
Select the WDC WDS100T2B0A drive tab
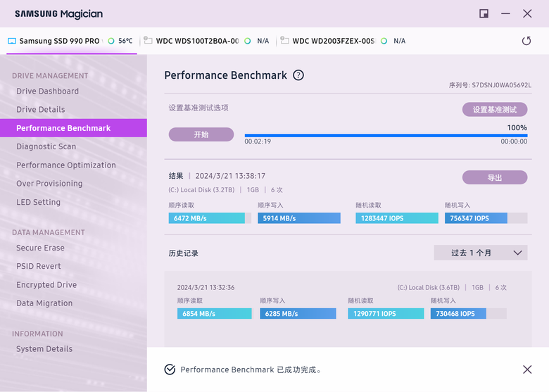pyautogui.click(x=208, y=41)
